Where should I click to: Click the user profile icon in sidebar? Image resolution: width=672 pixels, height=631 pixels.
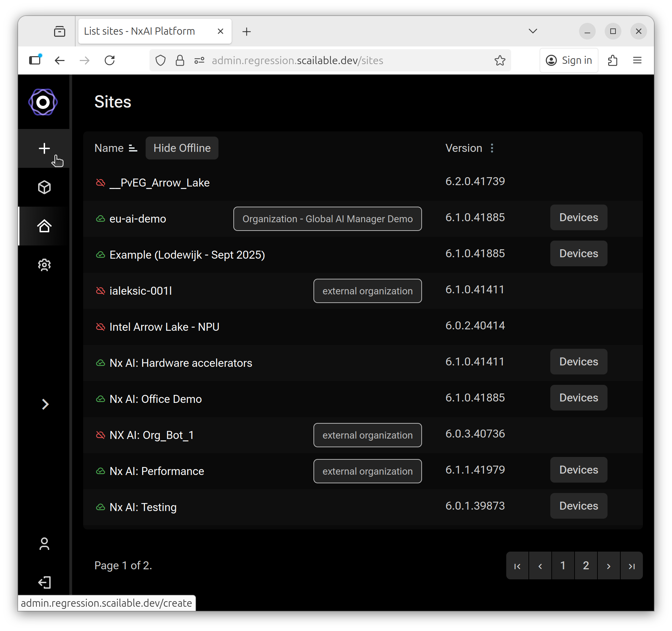pyautogui.click(x=44, y=544)
